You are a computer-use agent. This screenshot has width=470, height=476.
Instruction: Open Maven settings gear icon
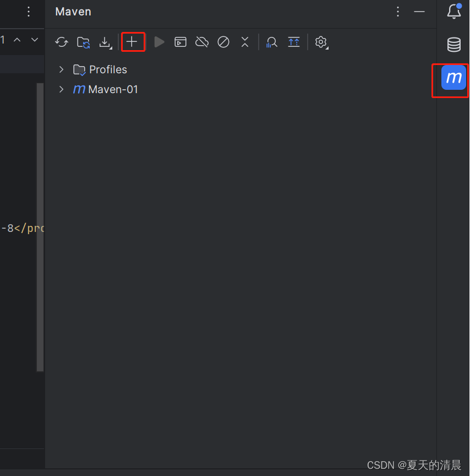tap(321, 42)
